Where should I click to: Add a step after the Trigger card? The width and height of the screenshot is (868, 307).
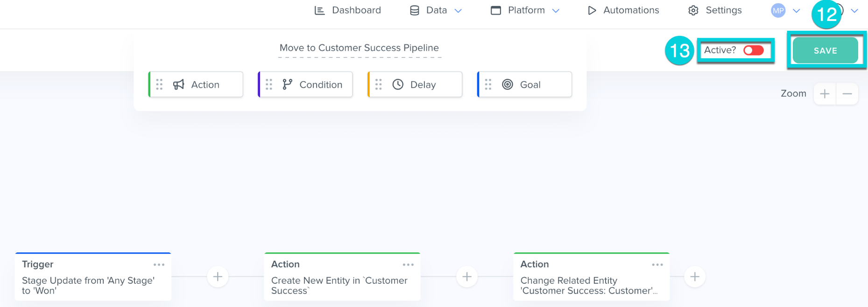point(218,277)
